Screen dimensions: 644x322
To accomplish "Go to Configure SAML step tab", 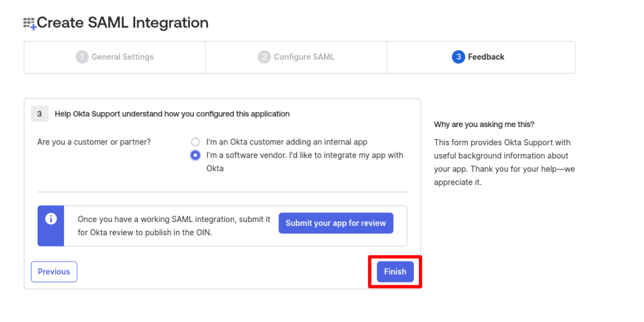I will point(296,57).
